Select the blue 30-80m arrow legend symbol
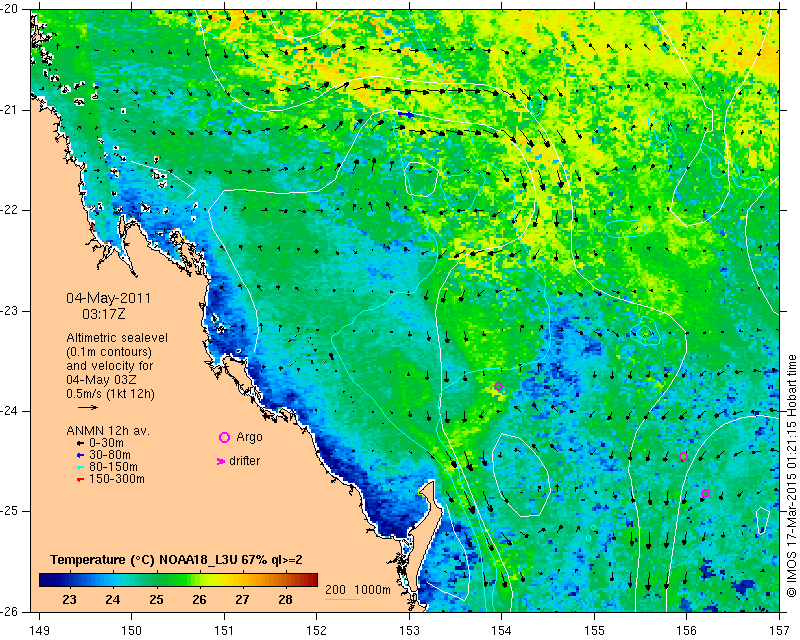The height and width of the screenshot is (640, 800). pyautogui.click(x=80, y=455)
